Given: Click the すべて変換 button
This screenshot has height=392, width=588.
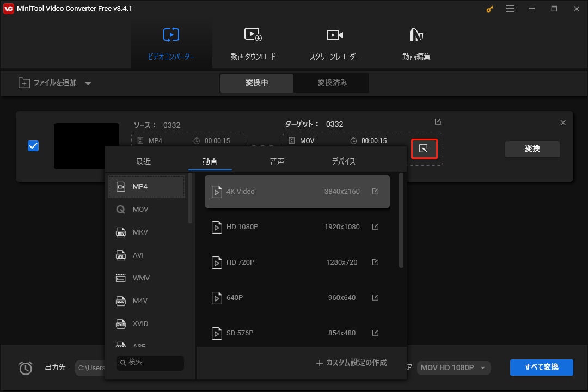Looking at the screenshot, I should 542,367.
